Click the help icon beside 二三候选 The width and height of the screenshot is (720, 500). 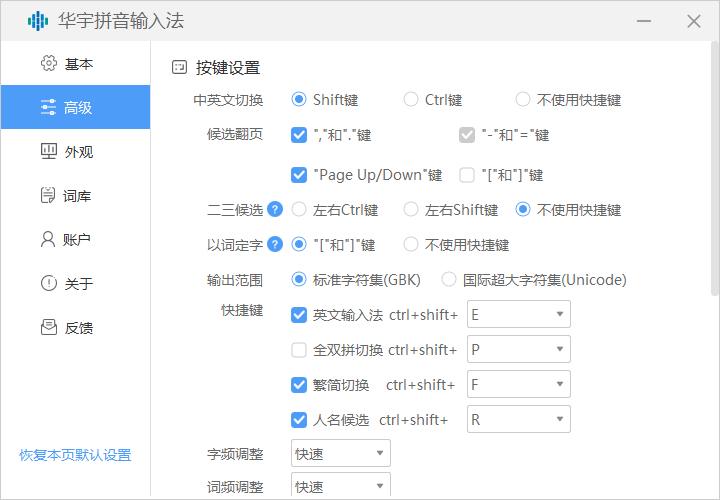275,210
